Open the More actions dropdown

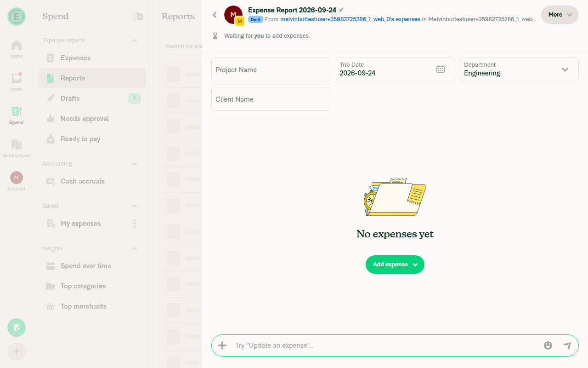coord(560,15)
